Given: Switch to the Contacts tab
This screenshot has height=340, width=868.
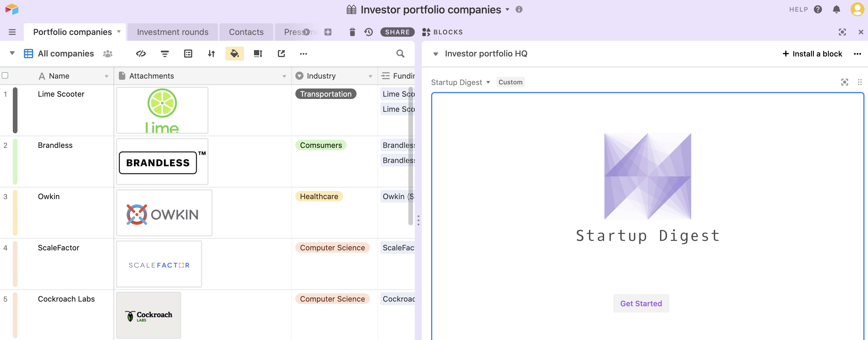Looking at the screenshot, I should click(x=246, y=32).
